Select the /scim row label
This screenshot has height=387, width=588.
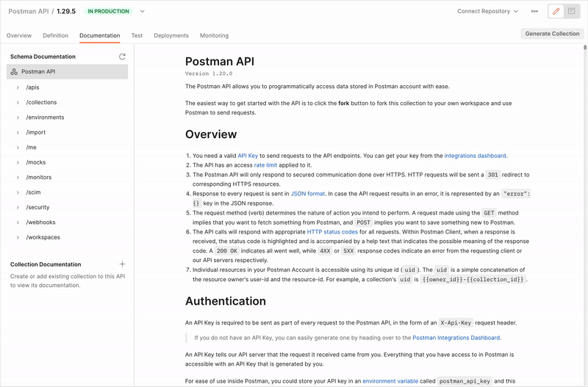pos(33,192)
